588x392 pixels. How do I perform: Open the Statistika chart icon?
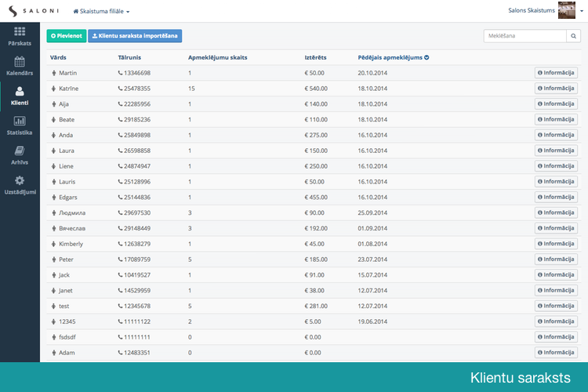click(20, 121)
